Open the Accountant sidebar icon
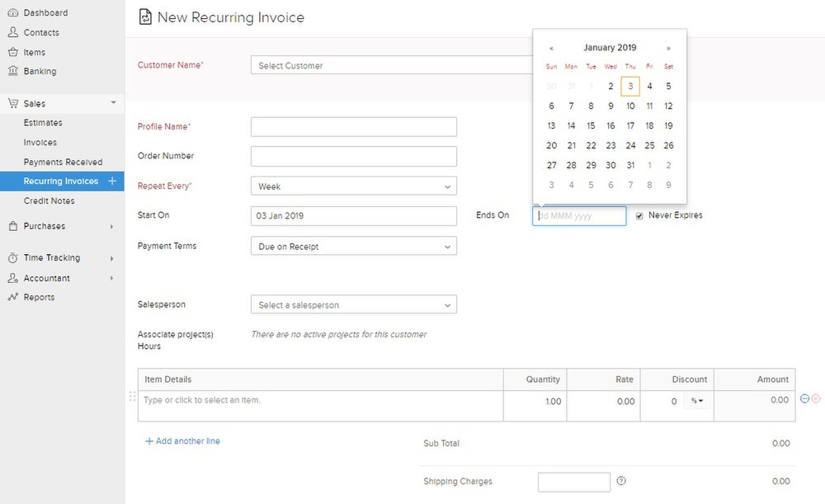This screenshot has height=504, width=825. [12, 278]
